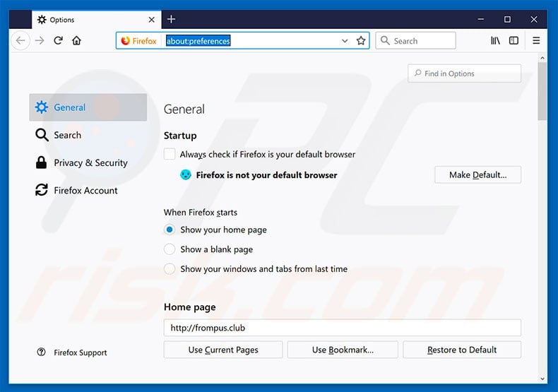Click the Firefox Support help icon
This screenshot has height=392, width=558.
pos(41,352)
